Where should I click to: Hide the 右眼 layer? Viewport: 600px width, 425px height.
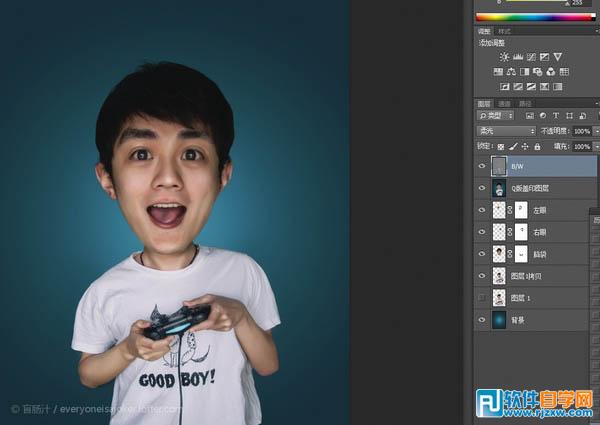(482, 232)
